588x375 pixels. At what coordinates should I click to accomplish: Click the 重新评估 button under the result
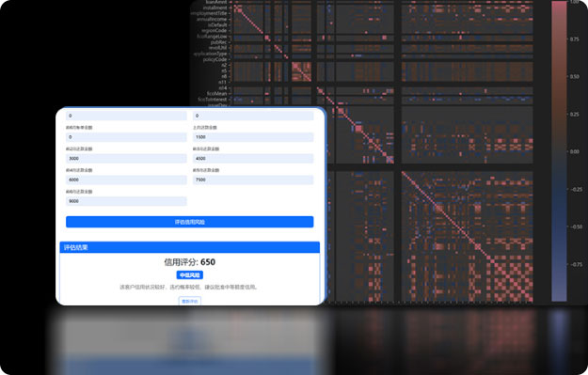pos(189,301)
